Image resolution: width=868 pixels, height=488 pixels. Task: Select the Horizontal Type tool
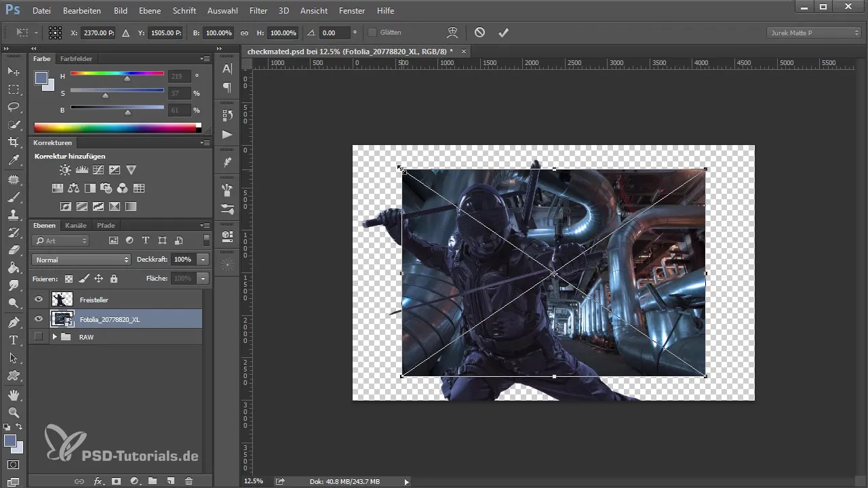pyautogui.click(x=14, y=340)
